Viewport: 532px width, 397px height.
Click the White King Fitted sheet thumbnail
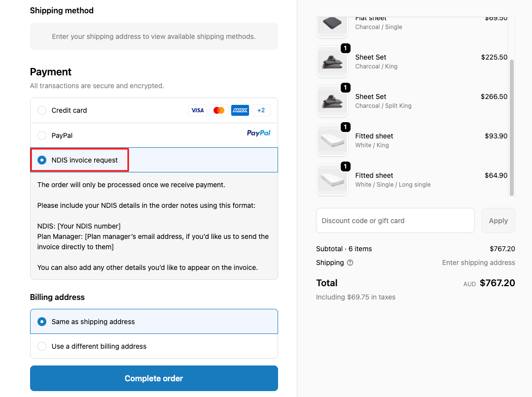point(332,140)
